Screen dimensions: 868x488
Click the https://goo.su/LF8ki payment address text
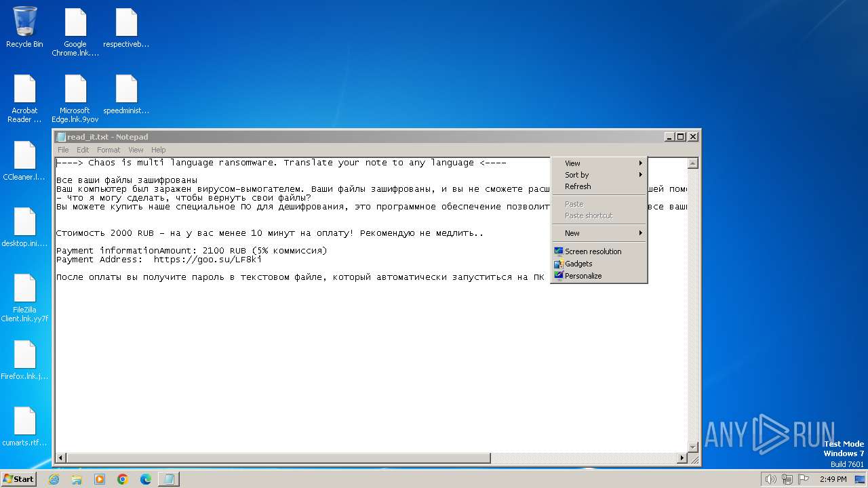208,260
